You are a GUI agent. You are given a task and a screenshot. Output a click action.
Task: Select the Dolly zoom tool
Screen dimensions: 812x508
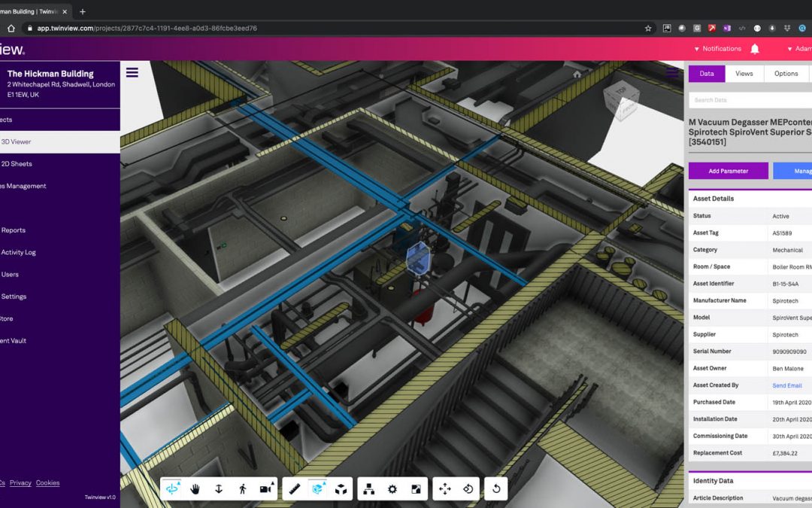coord(219,489)
